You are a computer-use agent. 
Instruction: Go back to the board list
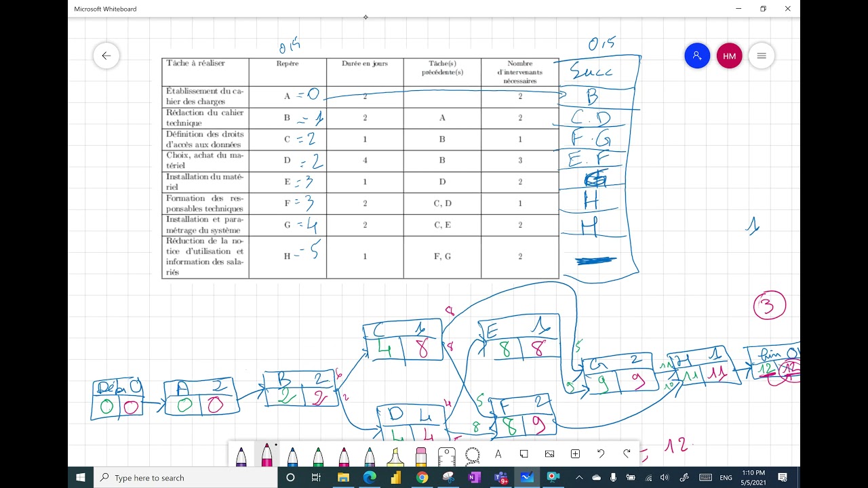(x=106, y=56)
